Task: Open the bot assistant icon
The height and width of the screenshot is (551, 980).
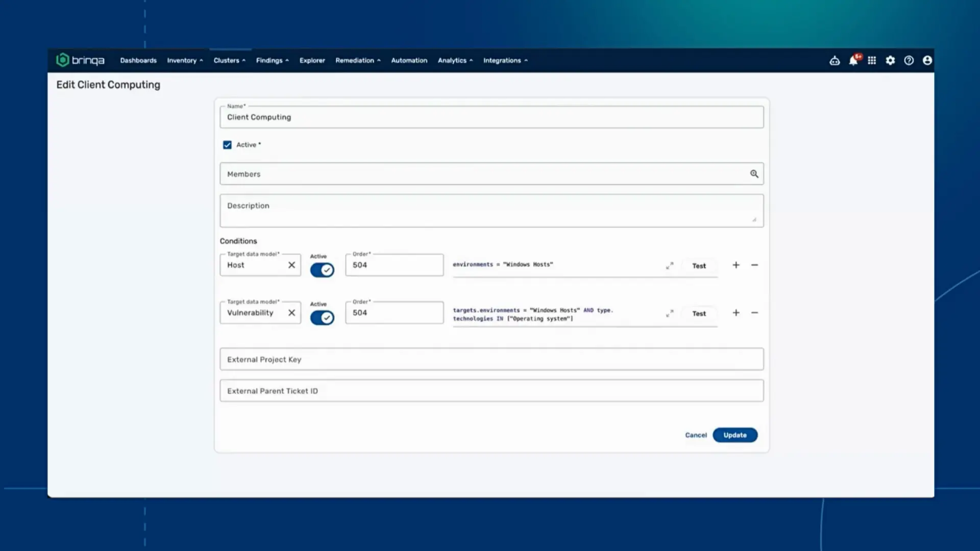Action: coord(835,61)
